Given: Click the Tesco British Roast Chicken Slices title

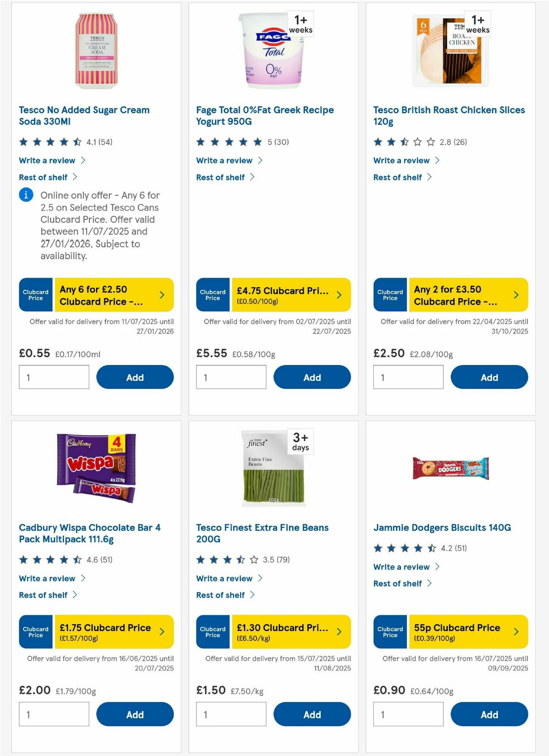Looking at the screenshot, I should tap(449, 116).
